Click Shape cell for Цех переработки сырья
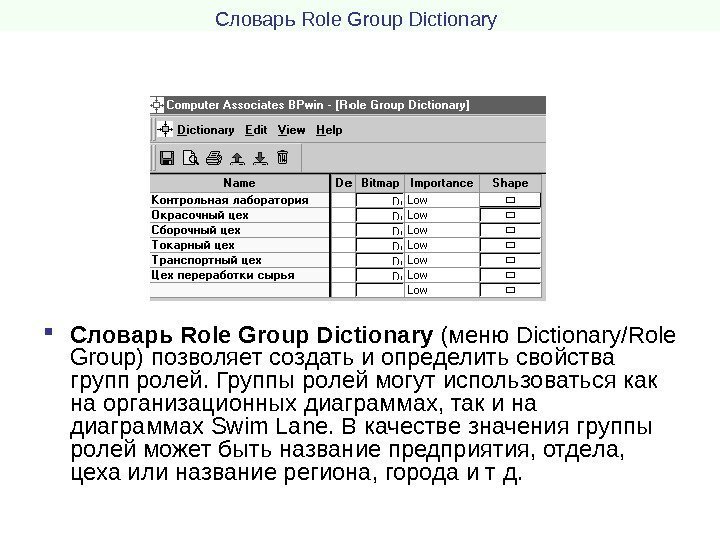The width and height of the screenshot is (720, 540). (x=510, y=275)
